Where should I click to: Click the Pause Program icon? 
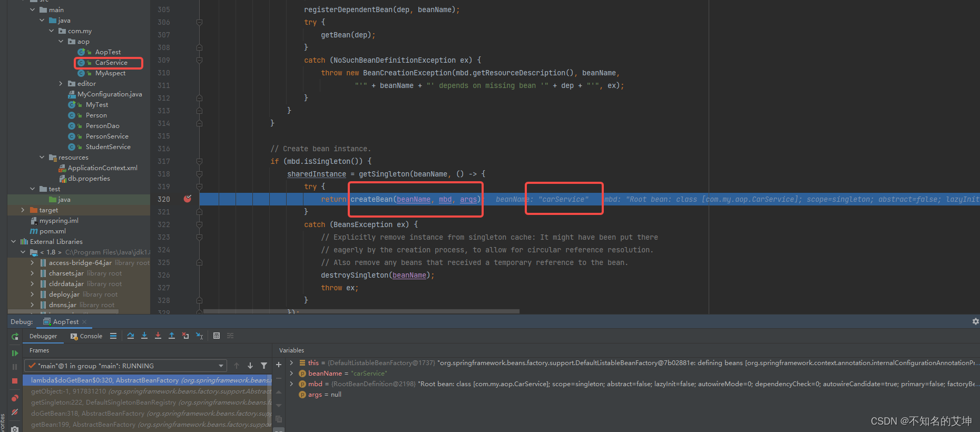pos(15,367)
